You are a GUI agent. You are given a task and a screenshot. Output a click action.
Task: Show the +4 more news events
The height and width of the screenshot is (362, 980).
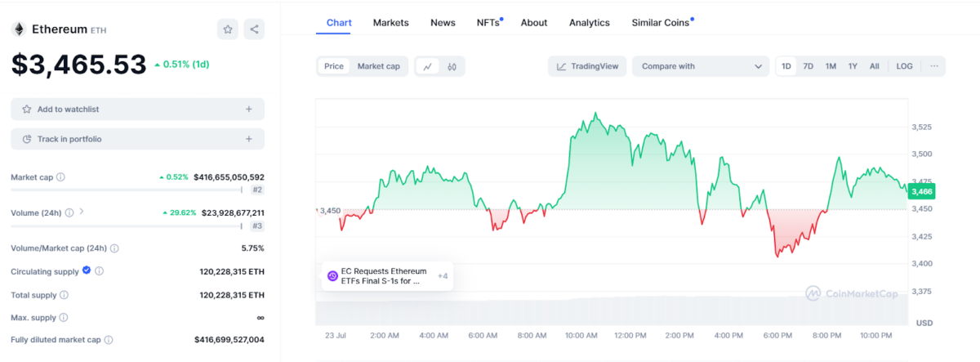click(443, 276)
